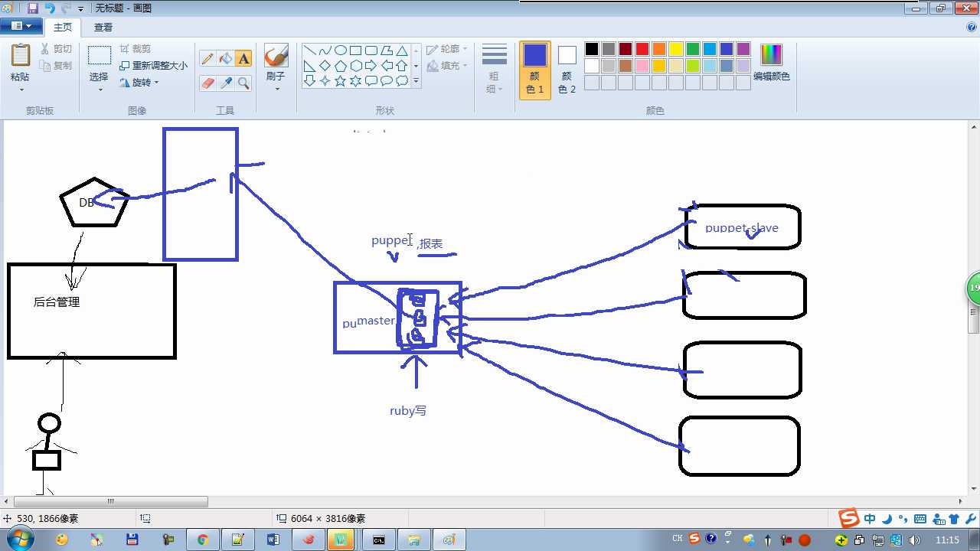Image resolution: width=980 pixels, height=551 pixels.
Task: Click the Undo arrow in quick access toolbar
Action: click(50, 8)
